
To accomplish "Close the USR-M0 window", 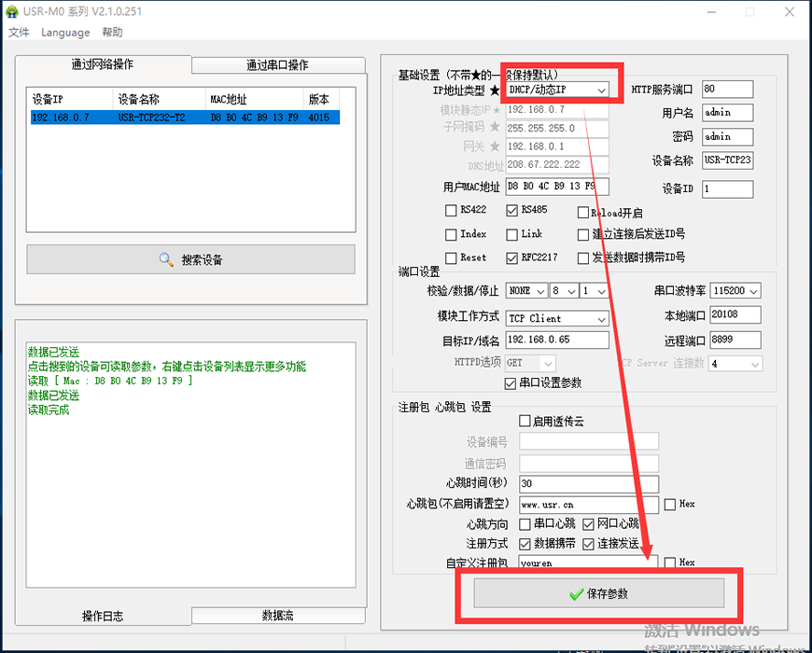I will (x=789, y=13).
